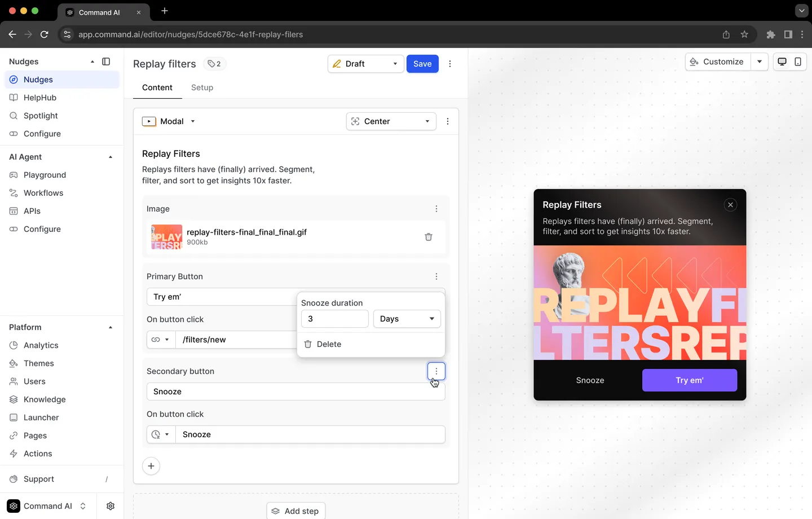Edit the Try em' button label
The image size is (812, 519).
coord(222,297)
